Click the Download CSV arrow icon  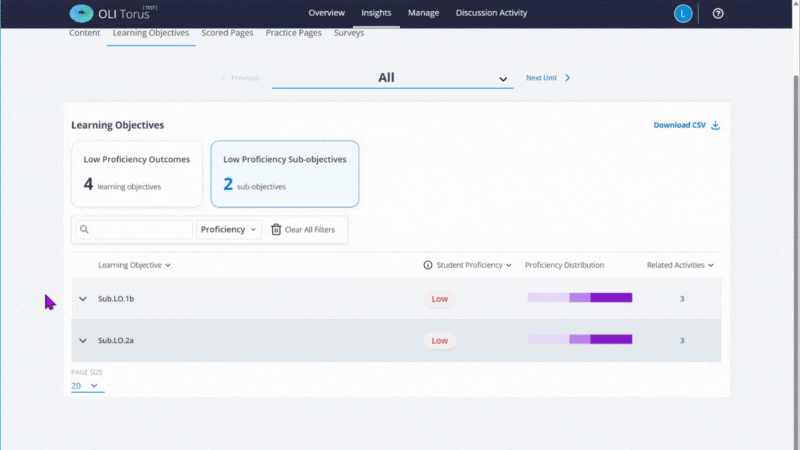715,125
